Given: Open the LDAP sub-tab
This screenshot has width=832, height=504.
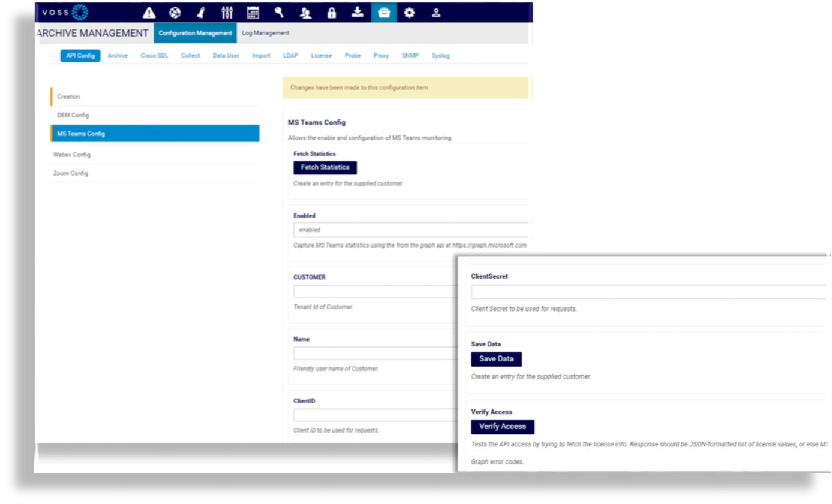Looking at the screenshot, I should 290,56.
